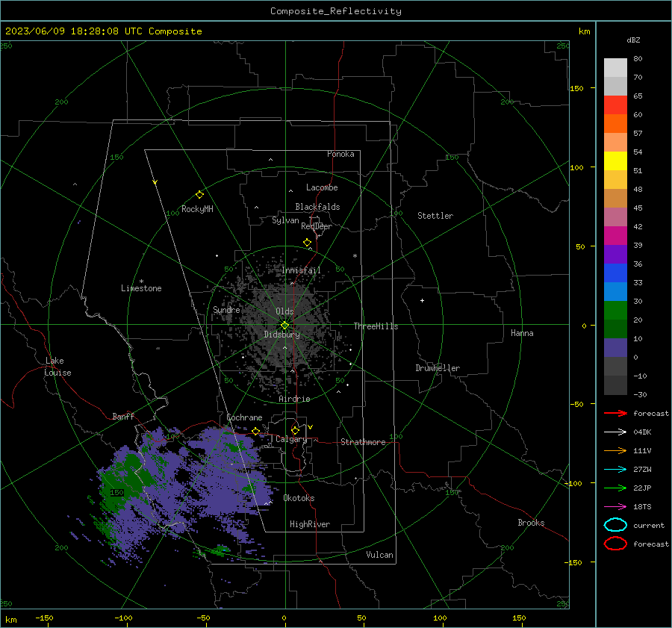Click the -30 dBZ value at legend bottom
Viewport: 672px width, 628px height.
coord(640,394)
